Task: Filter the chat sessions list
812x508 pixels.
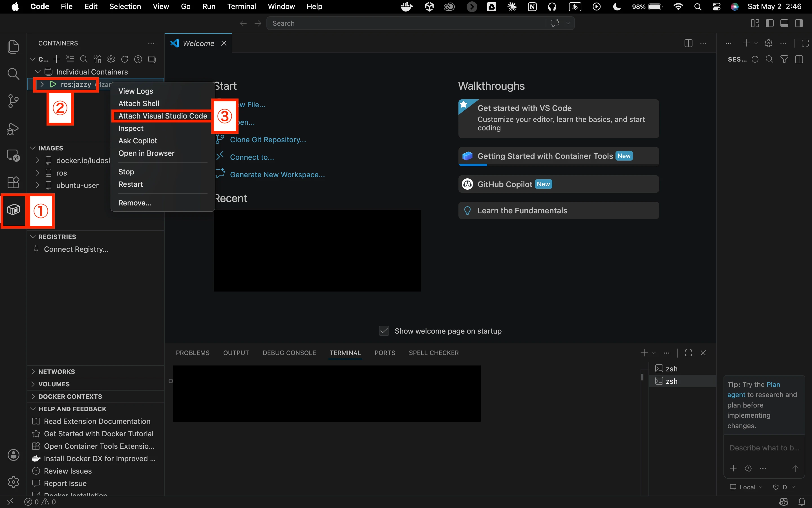Action: [x=784, y=60]
